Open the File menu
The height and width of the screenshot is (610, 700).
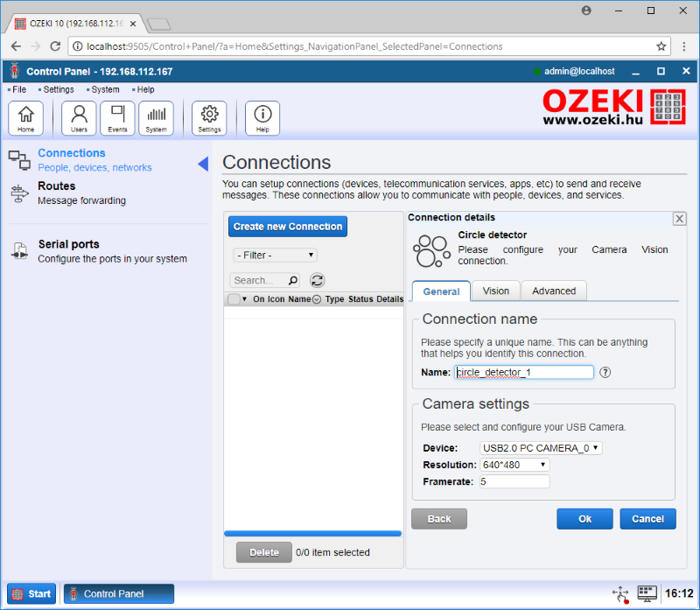18,89
